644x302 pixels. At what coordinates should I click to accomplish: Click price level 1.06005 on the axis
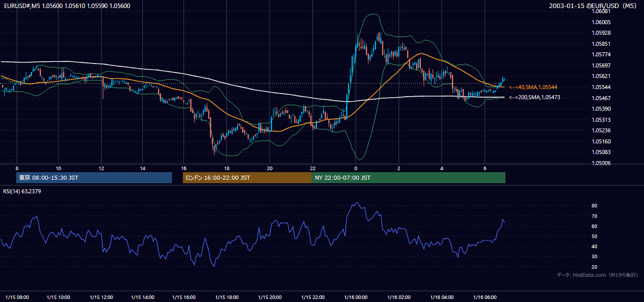pos(602,22)
